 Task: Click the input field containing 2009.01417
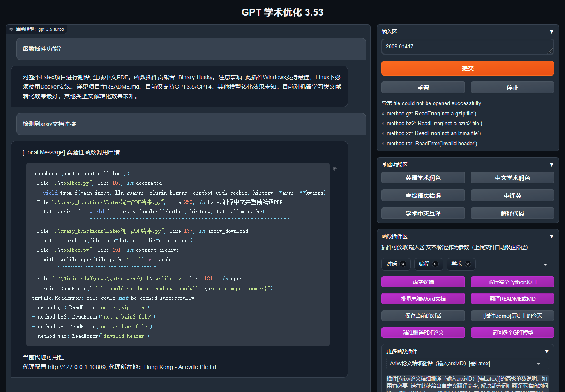pos(467,46)
